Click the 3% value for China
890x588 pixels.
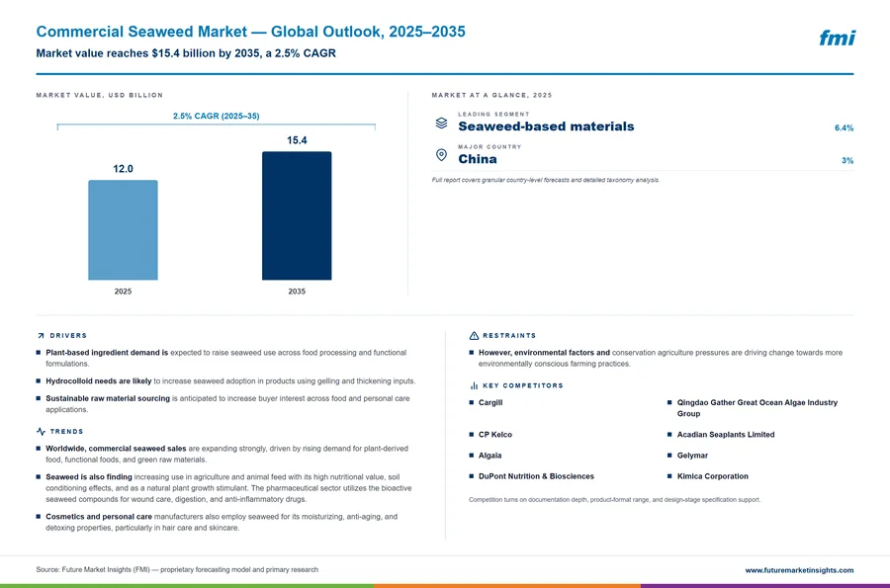[x=847, y=160]
